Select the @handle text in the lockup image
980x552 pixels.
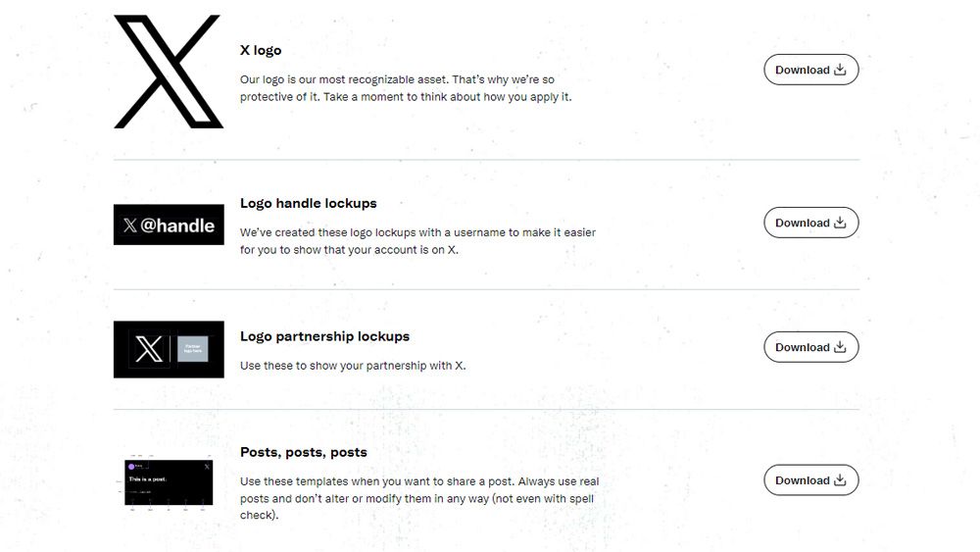[x=177, y=226]
